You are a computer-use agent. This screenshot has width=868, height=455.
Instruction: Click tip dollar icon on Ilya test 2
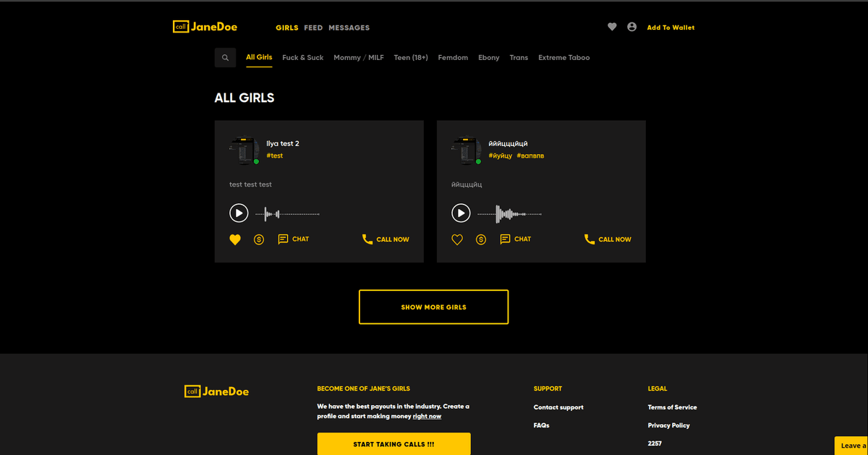pos(259,239)
